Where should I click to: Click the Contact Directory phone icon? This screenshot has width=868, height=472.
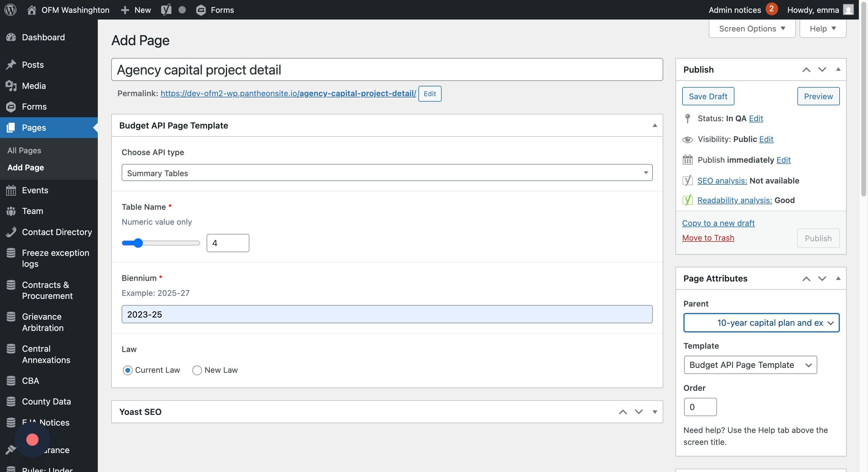pos(11,232)
